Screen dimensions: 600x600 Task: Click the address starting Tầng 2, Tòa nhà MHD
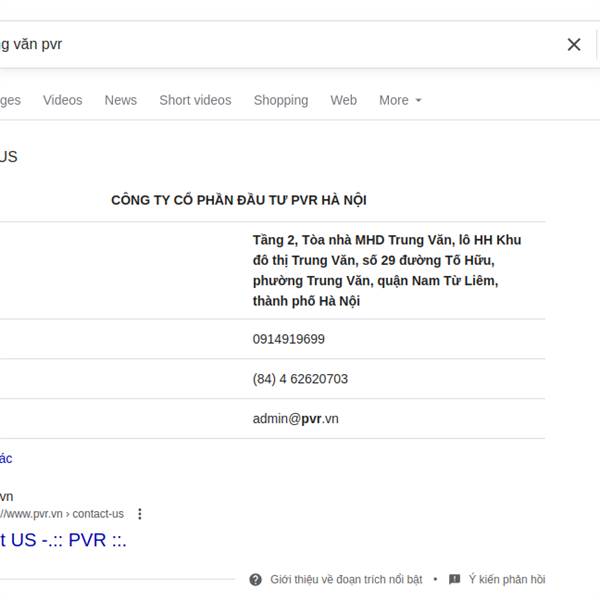coord(387,271)
